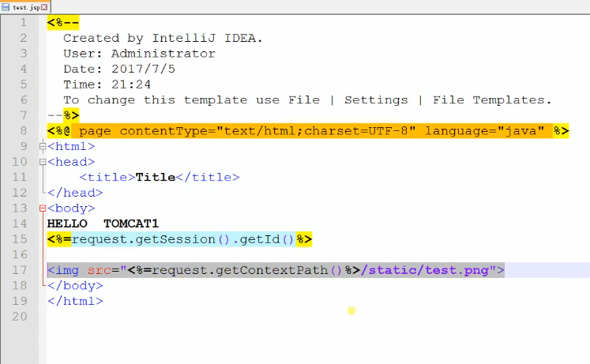590x364 pixels.
Task: Click the save icon on test.jsp tab
Action: (6, 7)
